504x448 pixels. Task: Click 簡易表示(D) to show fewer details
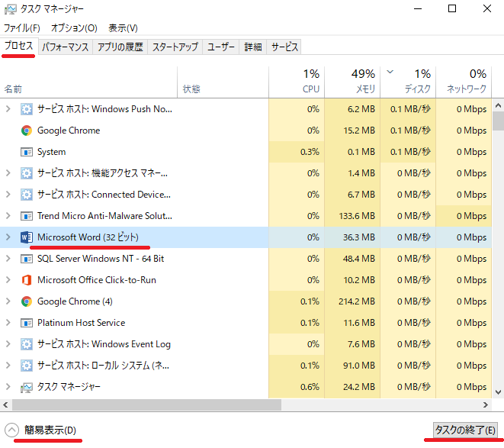[x=50, y=430]
